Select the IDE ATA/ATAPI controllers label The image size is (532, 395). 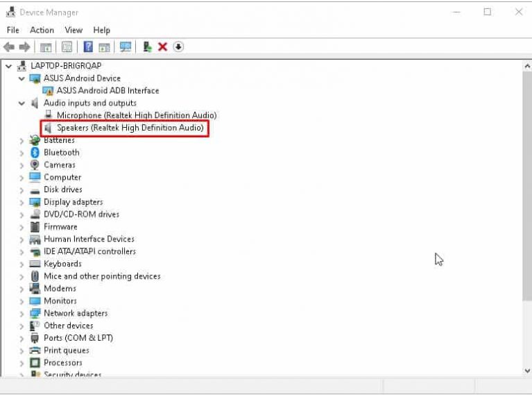[x=89, y=251]
